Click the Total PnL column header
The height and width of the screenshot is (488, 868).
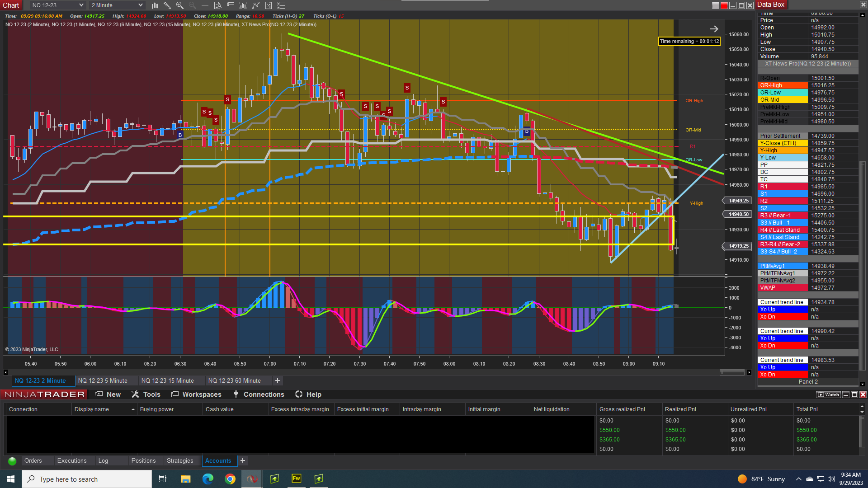pos(826,409)
